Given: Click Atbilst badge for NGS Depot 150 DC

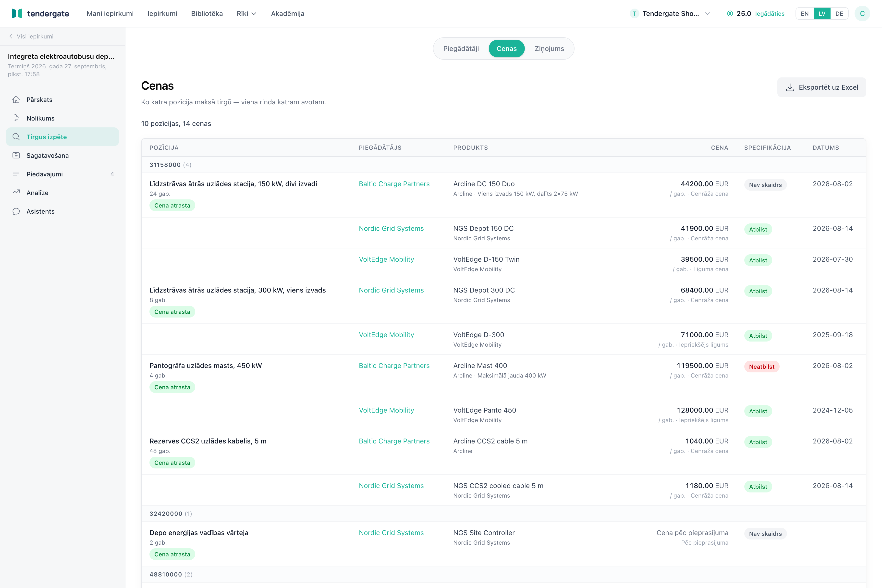Looking at the screenshot, I should (758, 230).
